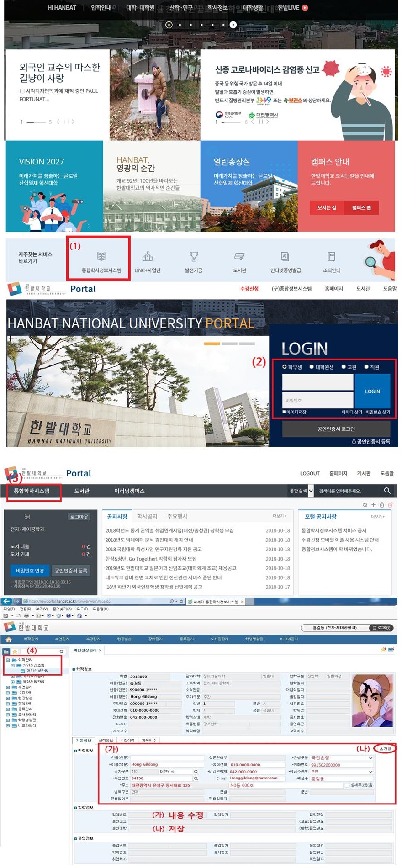The width and height of the screenshot is (402, 868).
Task: Check the 상세주소없음 checkbox
Action: point(347,785)
